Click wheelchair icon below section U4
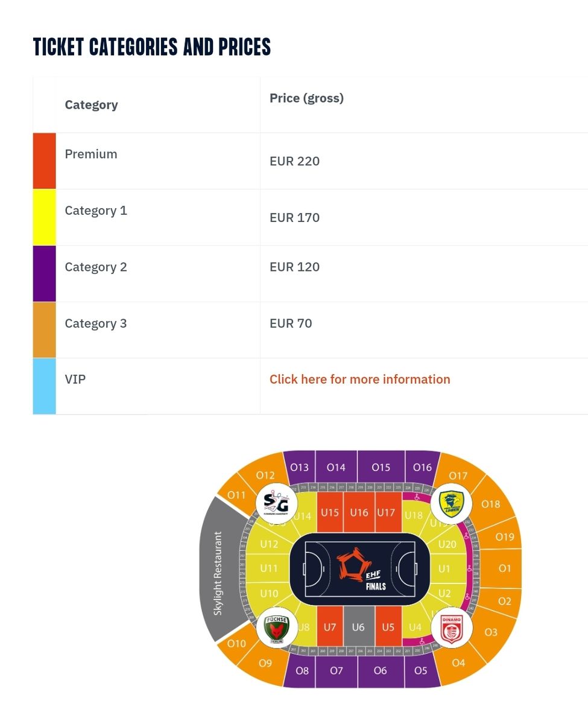This screenshot has width=588, height=724. (422, 641)
